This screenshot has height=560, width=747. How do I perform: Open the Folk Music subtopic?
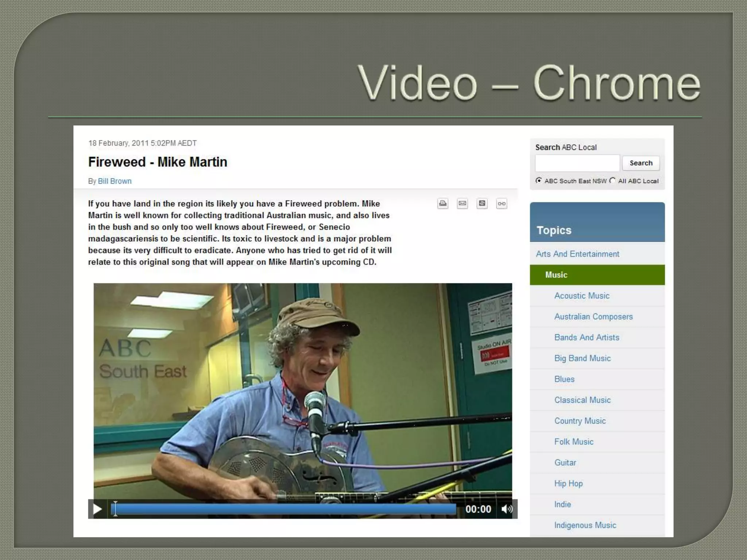[574, 442]
